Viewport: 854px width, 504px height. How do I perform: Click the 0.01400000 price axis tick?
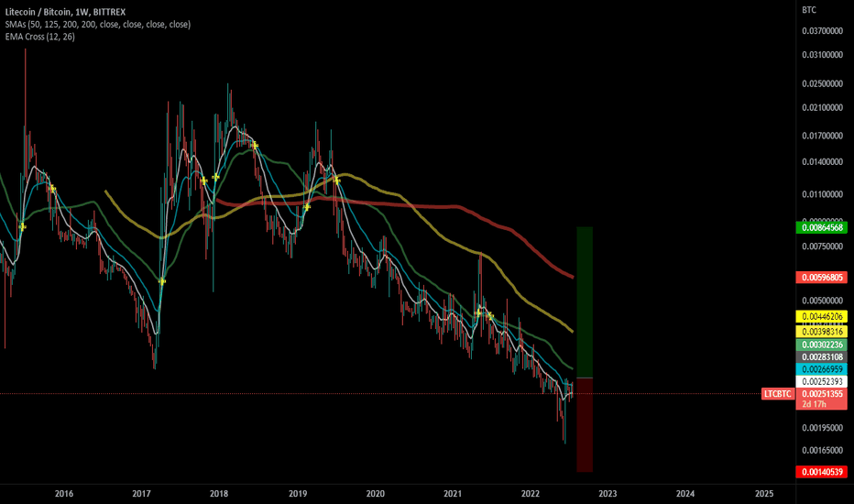[823, 162]
